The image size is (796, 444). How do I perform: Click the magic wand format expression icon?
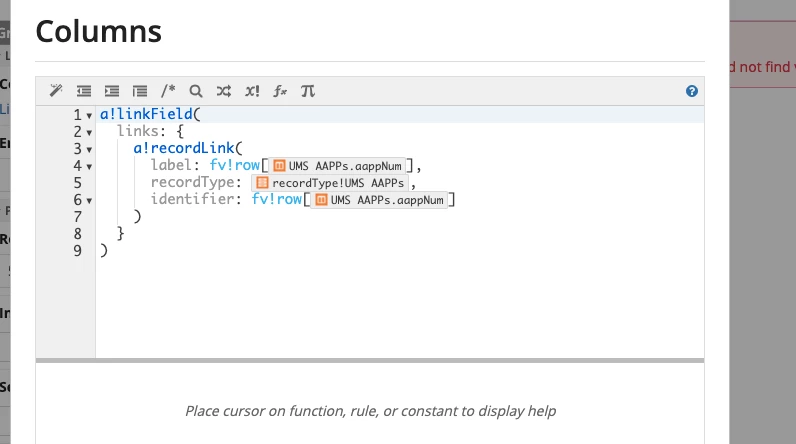point(56,91)
